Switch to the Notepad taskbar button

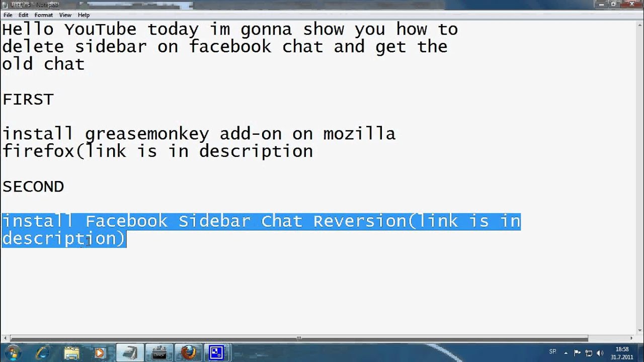[x=129, y=352]
